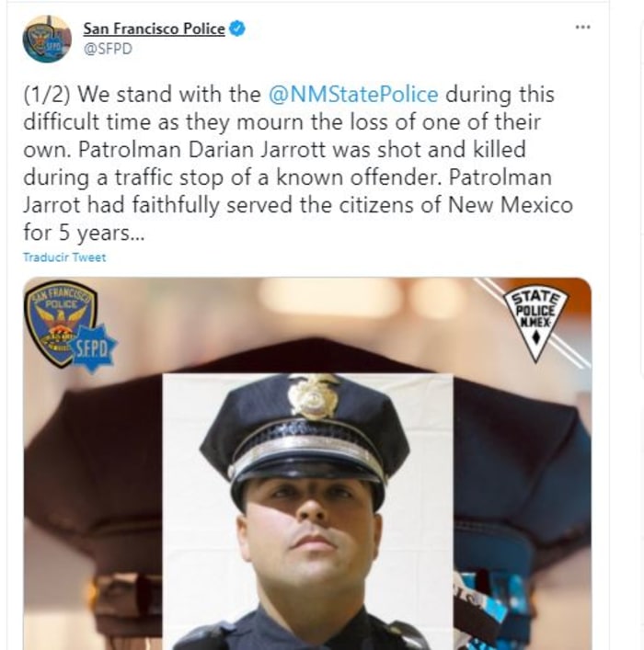644x650 pixels.
Task: Click the @SFPD handle
Action: tap(108, 49)
